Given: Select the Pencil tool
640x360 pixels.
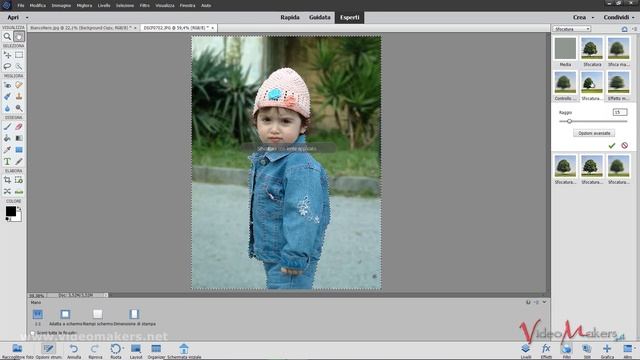Looking at the screenshot, I should tap(19, 162).
